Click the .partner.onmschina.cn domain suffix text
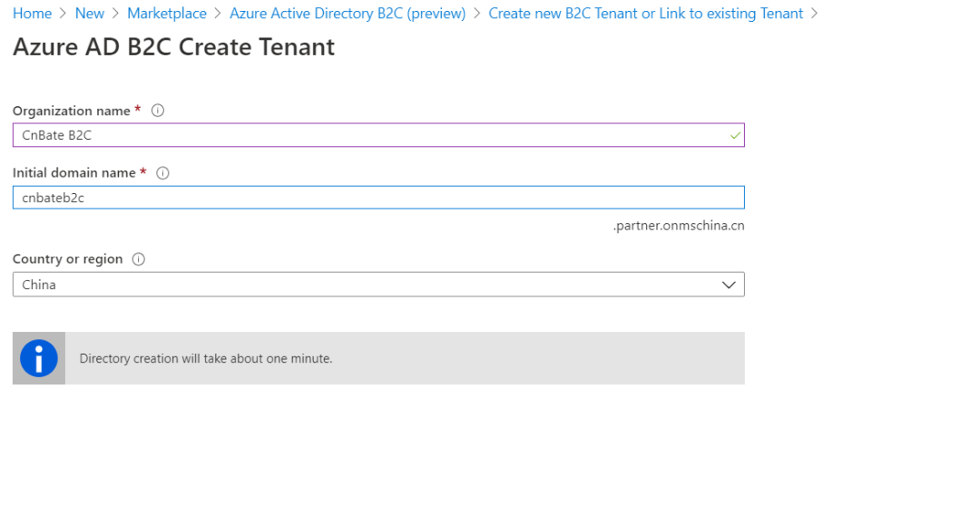The image size is (980, 515). (679, 226)
